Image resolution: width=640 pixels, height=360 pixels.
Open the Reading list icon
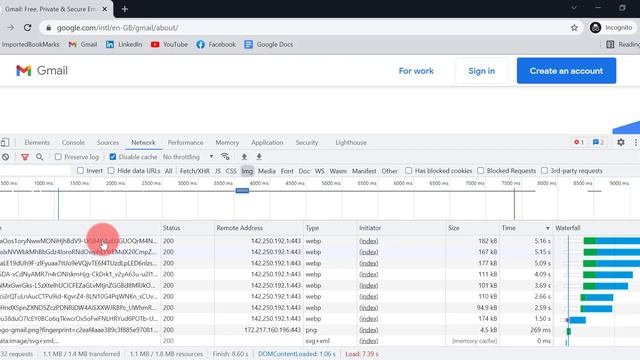(x=610, y=44)
